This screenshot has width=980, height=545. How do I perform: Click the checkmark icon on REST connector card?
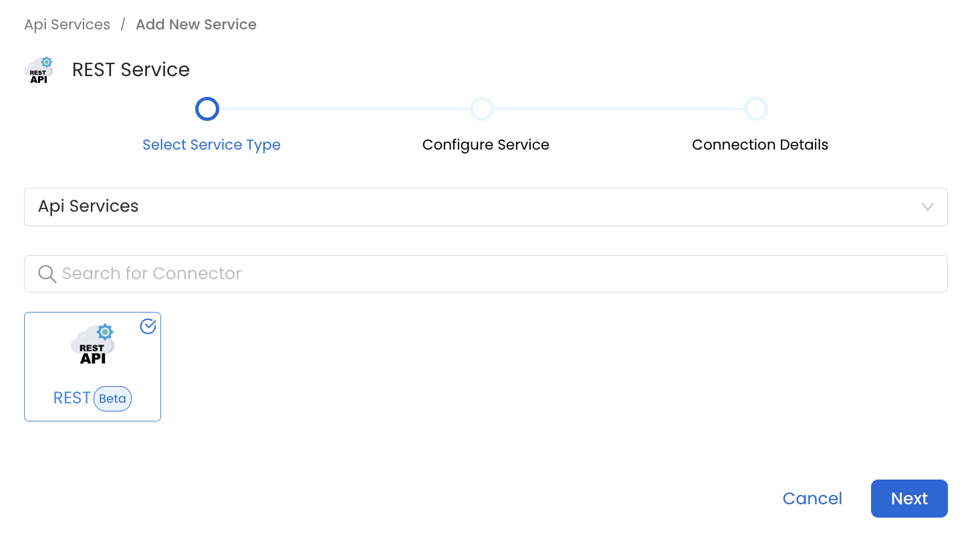(x=148, y=326)
